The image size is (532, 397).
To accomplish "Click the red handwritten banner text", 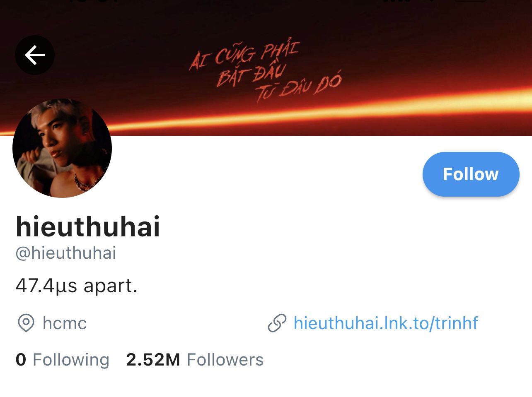I will pos(265,70).
